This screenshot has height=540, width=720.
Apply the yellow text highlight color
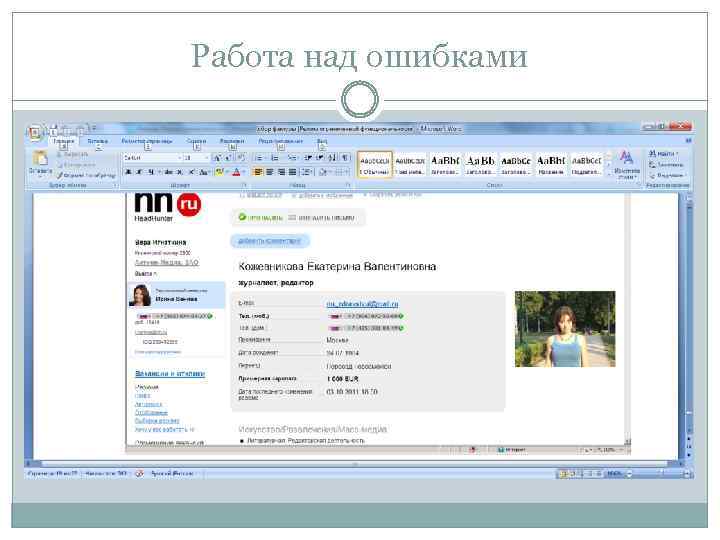(219, 172)
